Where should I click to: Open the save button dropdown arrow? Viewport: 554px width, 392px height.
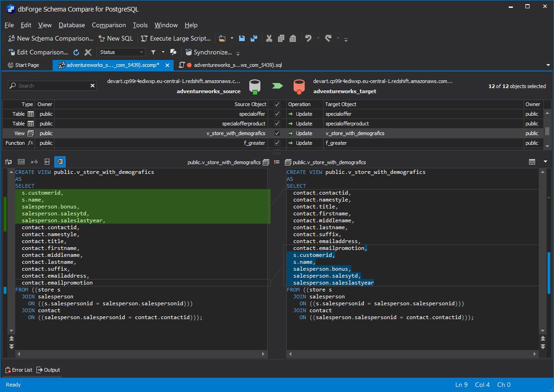(x=232, y=38)
